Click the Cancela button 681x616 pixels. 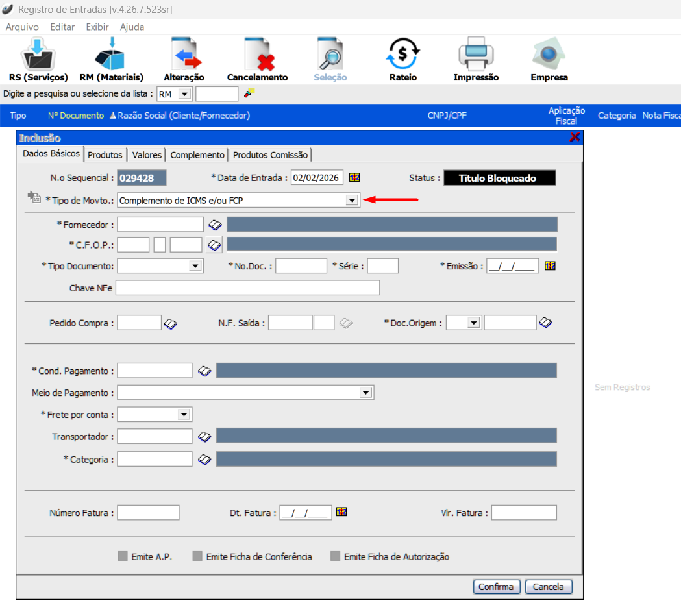coord(549,587)
